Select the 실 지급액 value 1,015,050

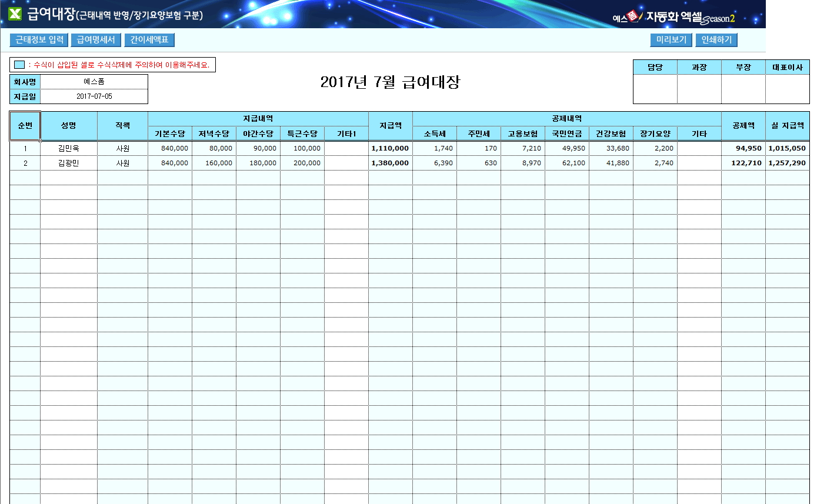[x=788, y=148]
